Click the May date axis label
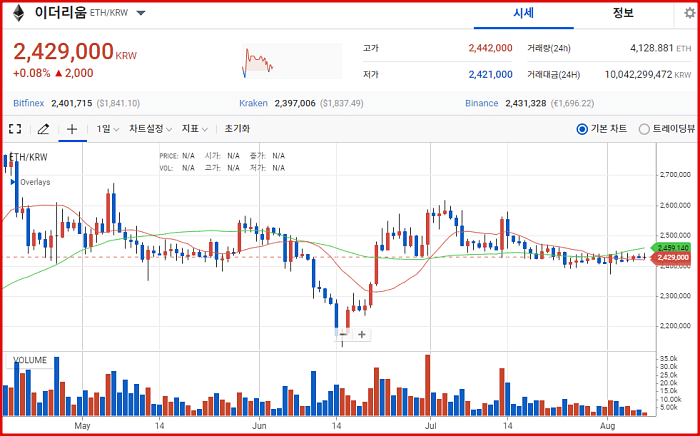 click(83, 426)
